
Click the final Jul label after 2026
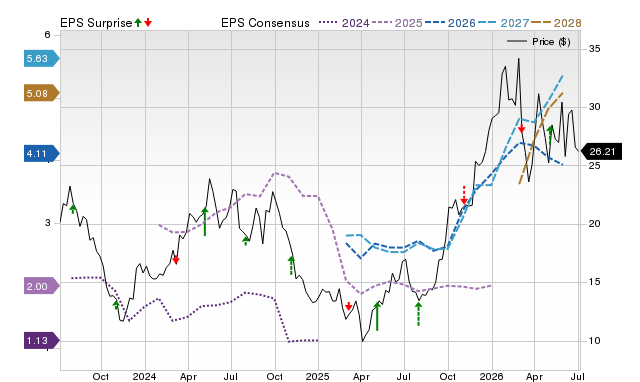(578, 376)
